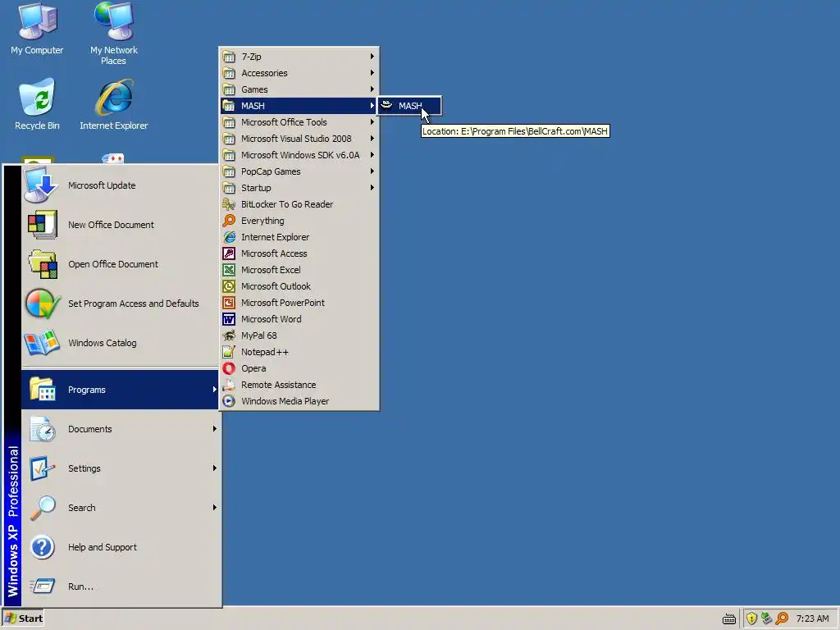Viewport: 840px width, 630px height.
Task: Click the Open Office Document icon
Action: (42, 264)
